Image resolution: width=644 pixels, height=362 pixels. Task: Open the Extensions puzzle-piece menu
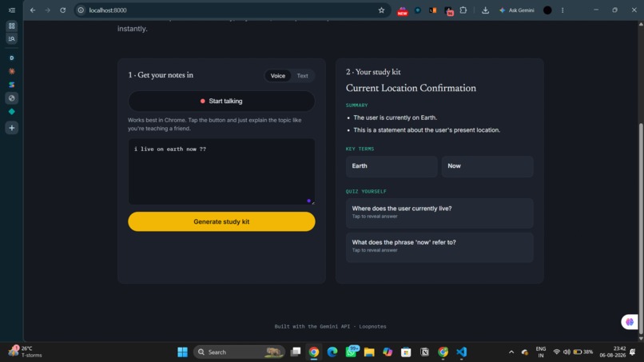463,10
